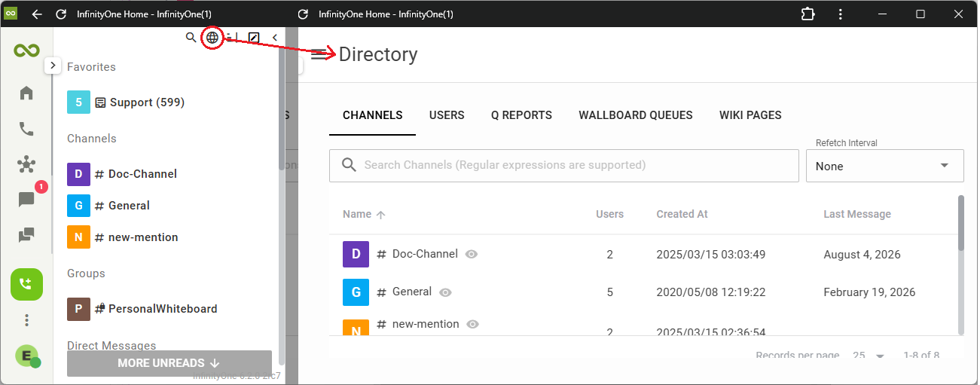Viewport: 980px width, 385px height.
Task: Click the InfinityOne infinity logo
Action: [x=26, y=50]
